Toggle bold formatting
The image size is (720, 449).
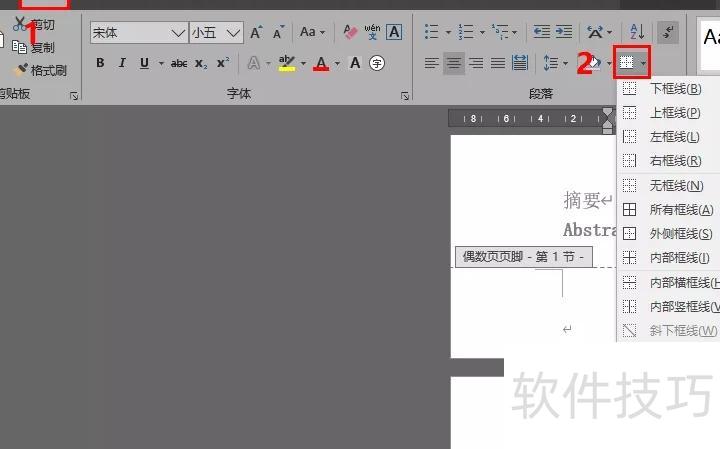pos(100,63)
